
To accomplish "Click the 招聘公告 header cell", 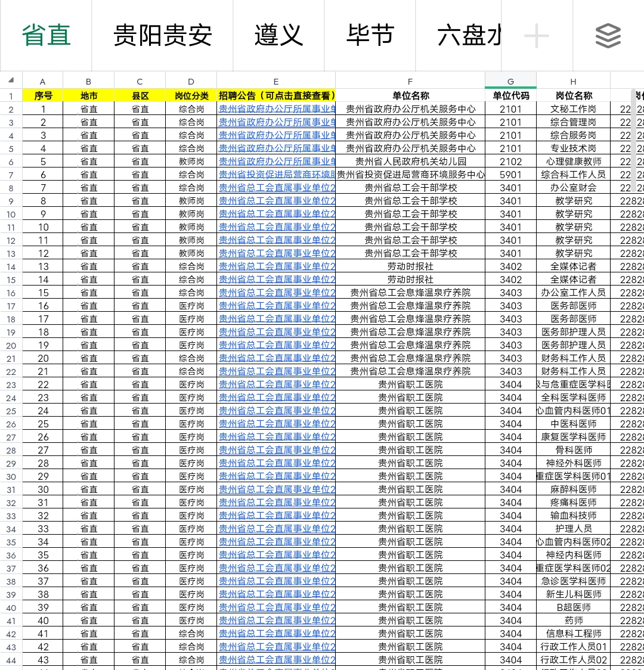I will point(276,95).
